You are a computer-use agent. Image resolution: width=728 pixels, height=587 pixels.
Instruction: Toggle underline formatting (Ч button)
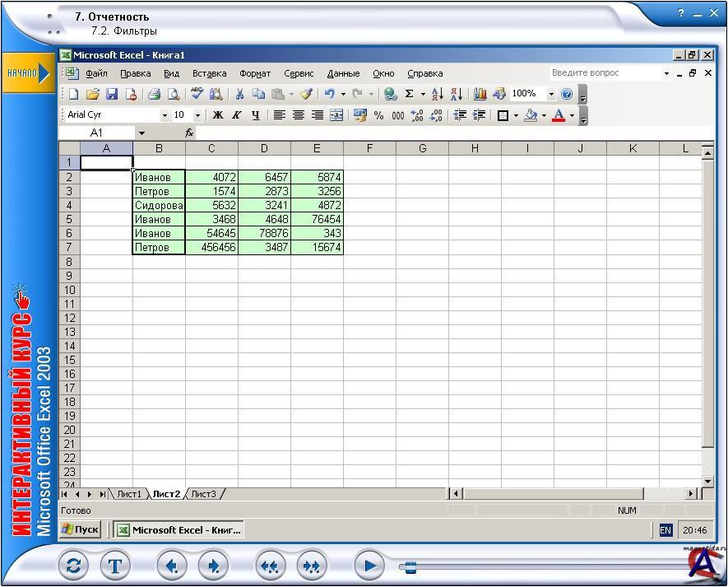click(256, 115)
